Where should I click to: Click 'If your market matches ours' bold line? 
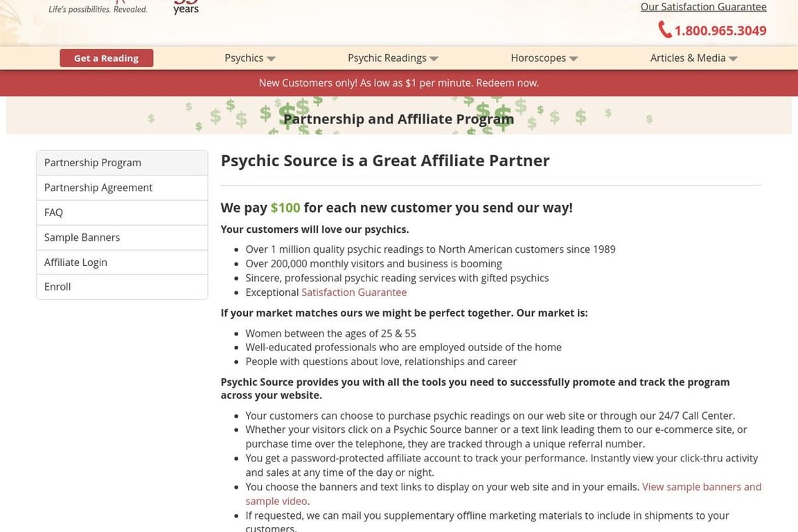(404, 313)
